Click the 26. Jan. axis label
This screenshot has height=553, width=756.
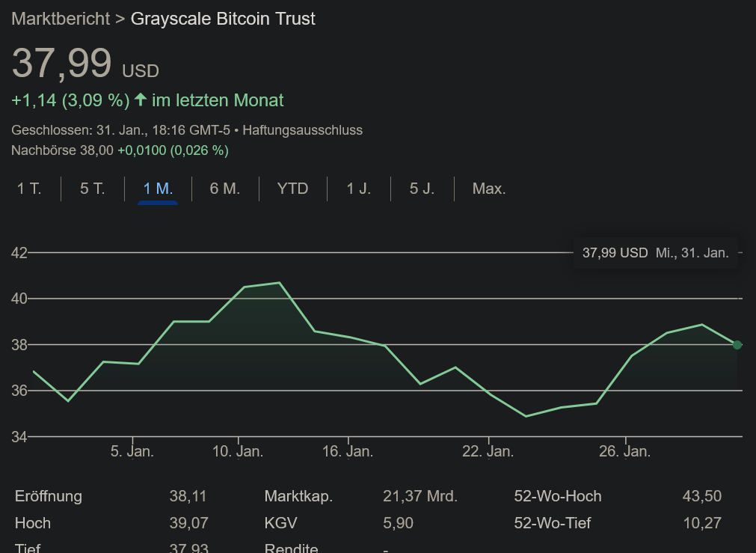625,452
